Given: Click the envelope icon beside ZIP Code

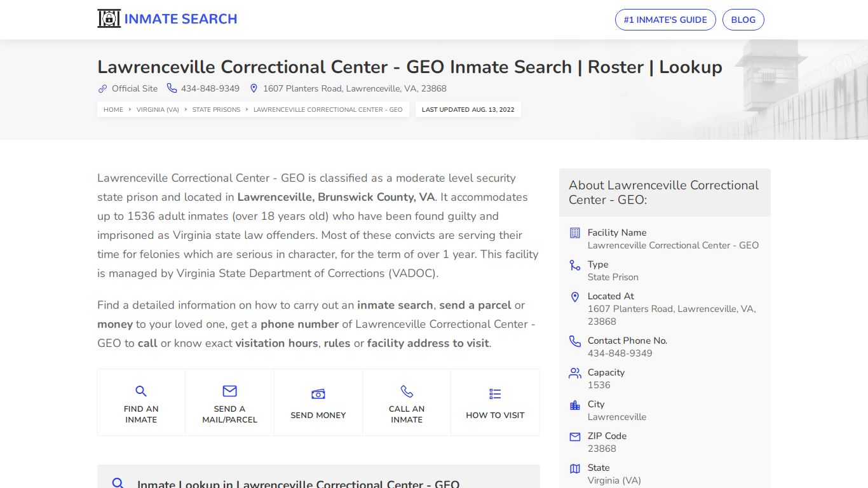Looking at the screenshot, I should 575,437.
